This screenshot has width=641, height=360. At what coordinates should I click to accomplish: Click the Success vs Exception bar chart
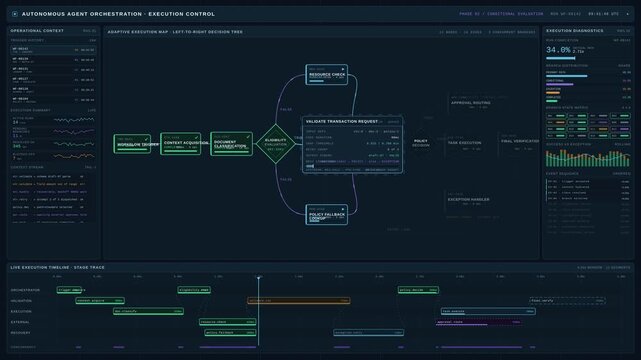tap(588, 158)
